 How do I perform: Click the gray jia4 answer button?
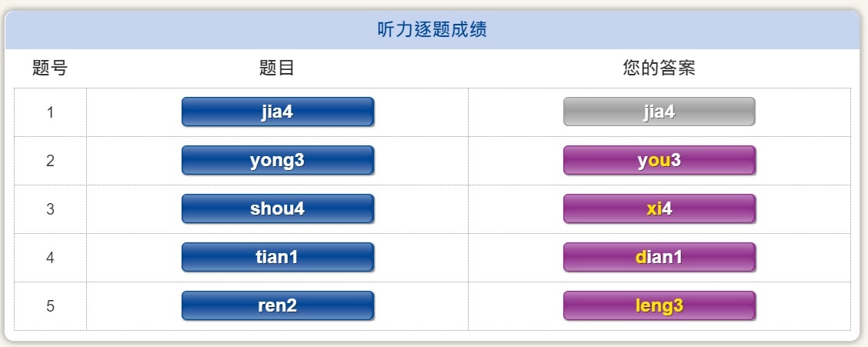click(x=659, y=112)
